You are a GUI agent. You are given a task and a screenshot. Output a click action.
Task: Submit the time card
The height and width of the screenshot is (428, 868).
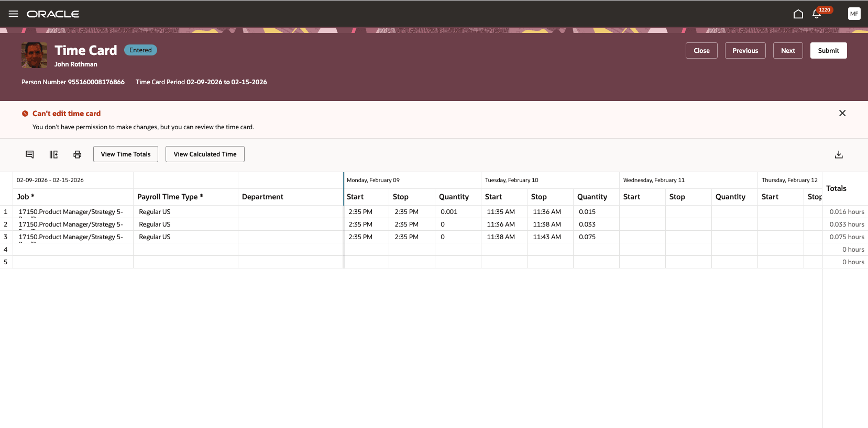[x=828, y=51]
